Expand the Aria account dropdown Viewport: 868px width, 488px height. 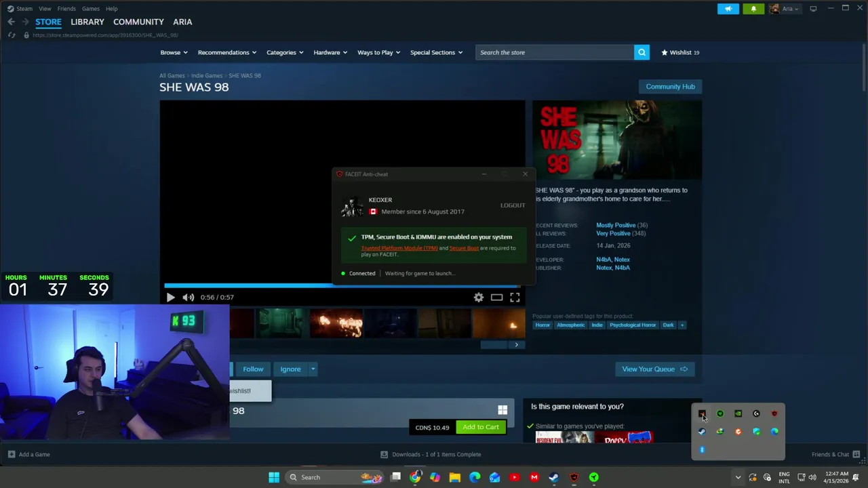(784, 9)
